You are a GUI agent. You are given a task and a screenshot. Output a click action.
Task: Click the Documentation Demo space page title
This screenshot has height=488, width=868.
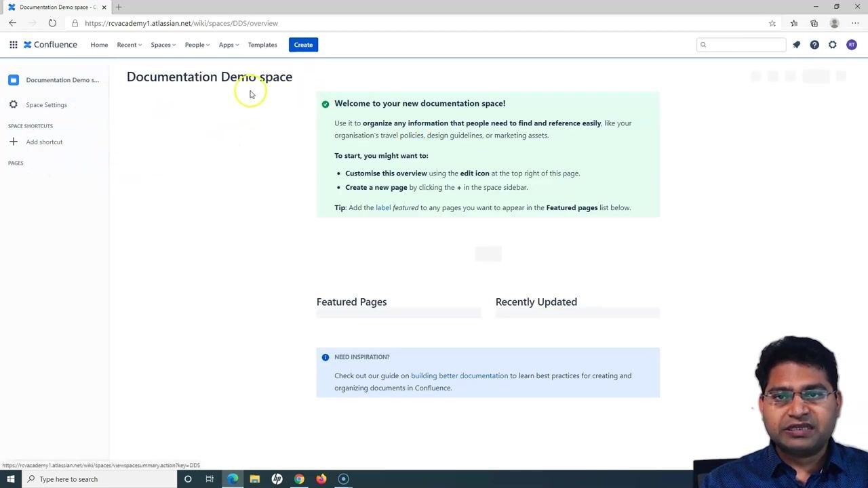pos(210,77)
